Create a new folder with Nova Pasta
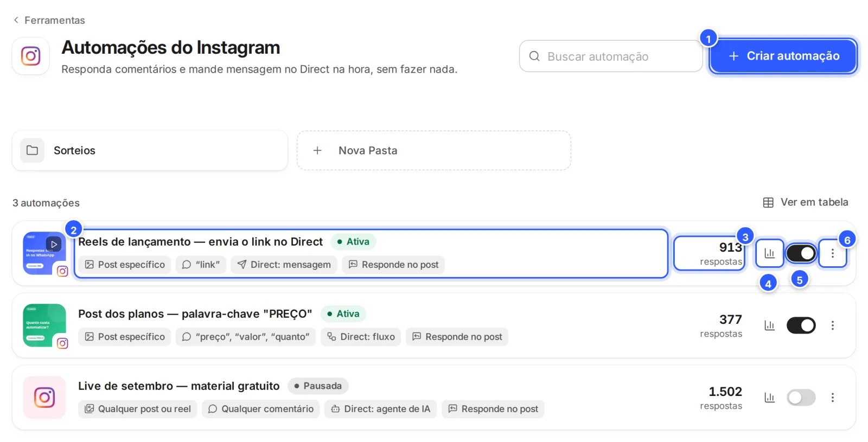The width and height of the screenshot is (868, 442). [434, 150]
